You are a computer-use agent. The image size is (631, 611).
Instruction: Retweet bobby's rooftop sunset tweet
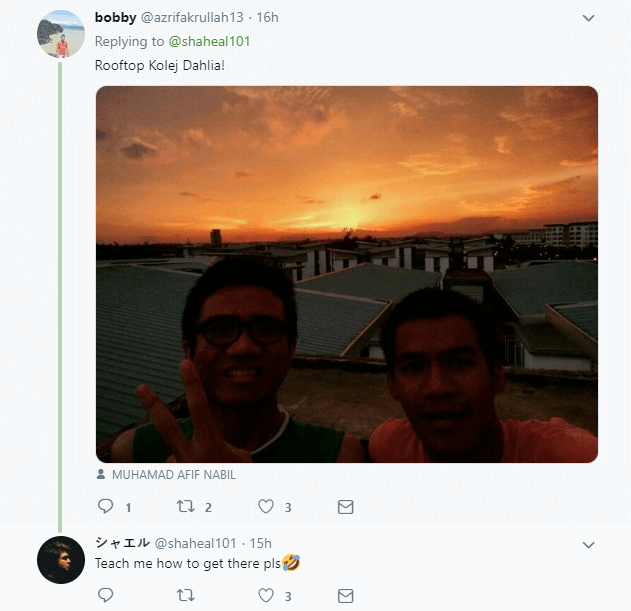click(x=186, y=506)
